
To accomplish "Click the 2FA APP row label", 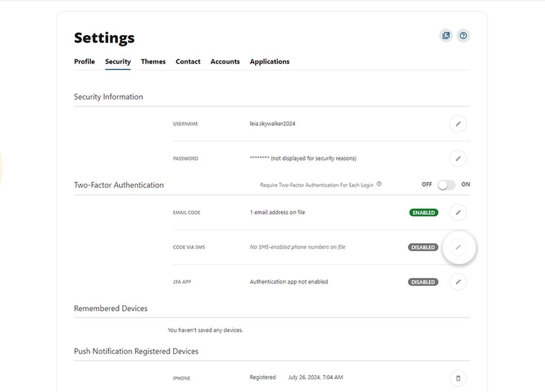I will pyautogui.click(x=182, y=282).
